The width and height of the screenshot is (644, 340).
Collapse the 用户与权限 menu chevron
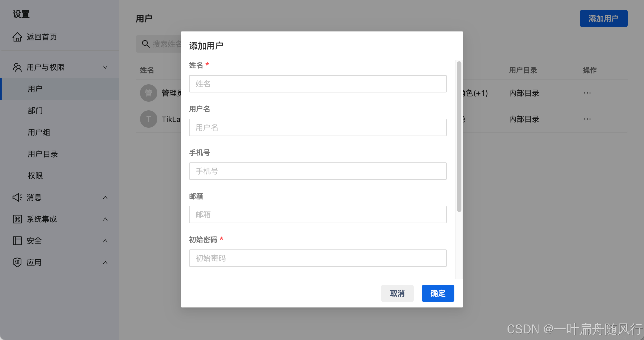point(105,67)
